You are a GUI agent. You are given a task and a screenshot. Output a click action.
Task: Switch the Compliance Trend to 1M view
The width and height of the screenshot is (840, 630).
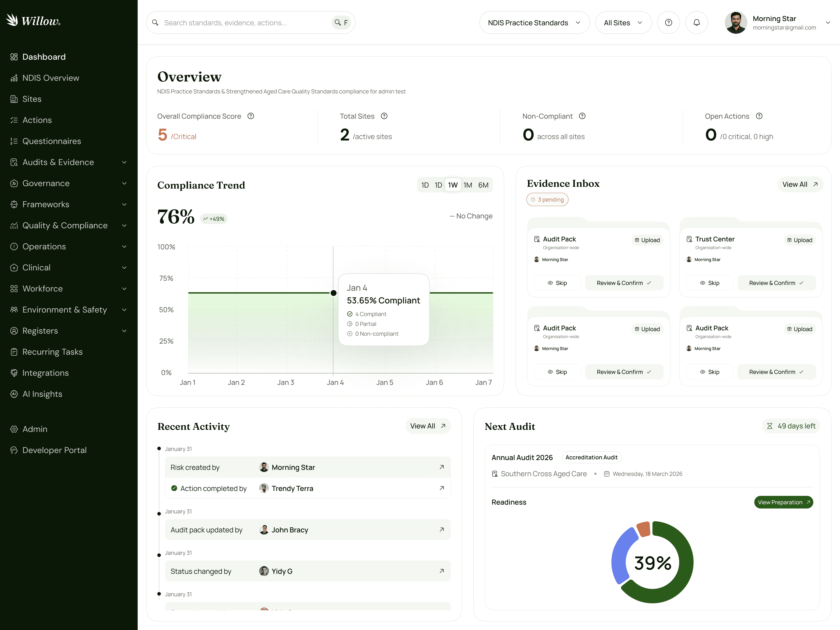[468, 184]
